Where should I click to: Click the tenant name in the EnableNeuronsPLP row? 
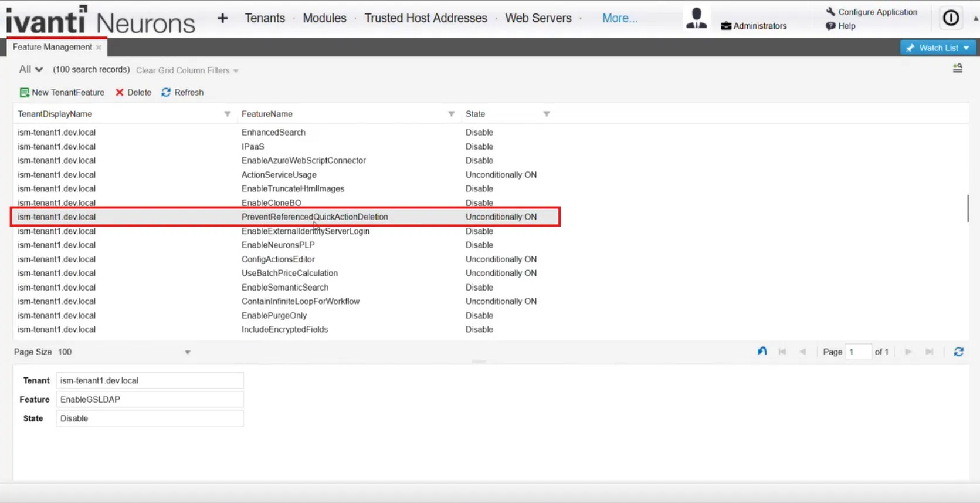tap(56, 245)
